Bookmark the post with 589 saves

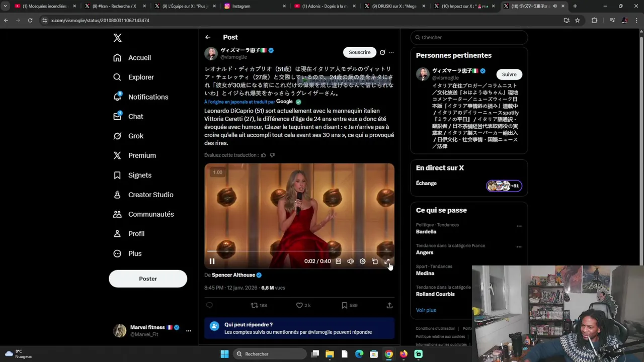pyautogui.click(x=349, y=305)
